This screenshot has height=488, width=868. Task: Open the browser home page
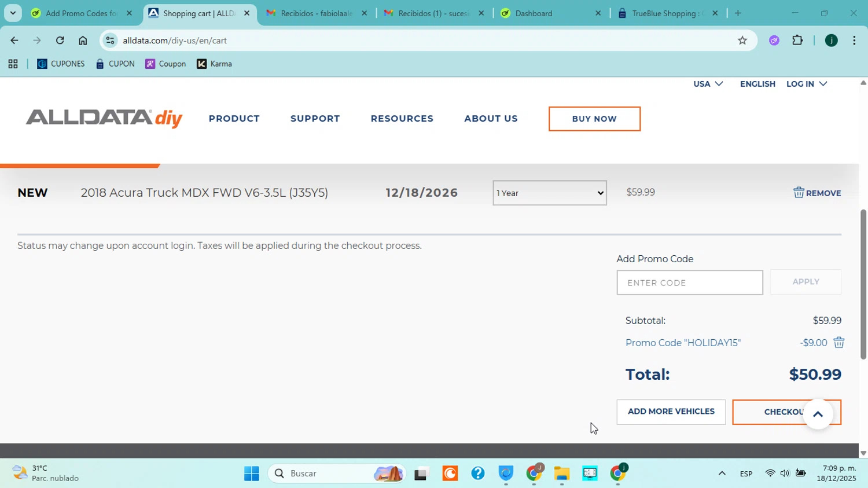tap(83, 41)
